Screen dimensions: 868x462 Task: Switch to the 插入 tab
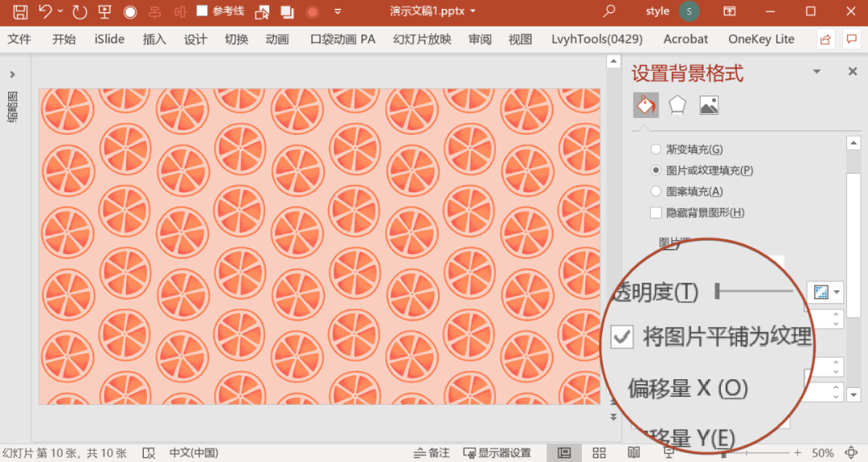[154, 39]
